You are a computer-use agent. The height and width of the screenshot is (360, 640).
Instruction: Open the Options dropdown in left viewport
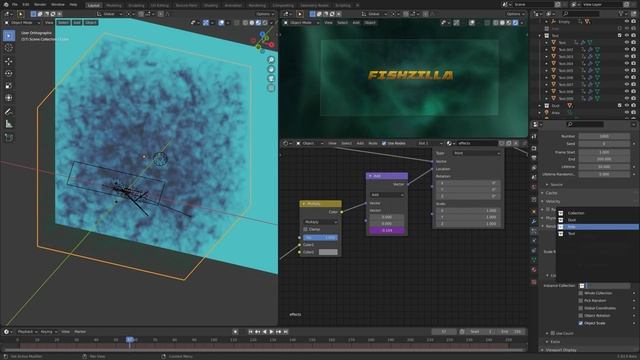click(265, 14)
